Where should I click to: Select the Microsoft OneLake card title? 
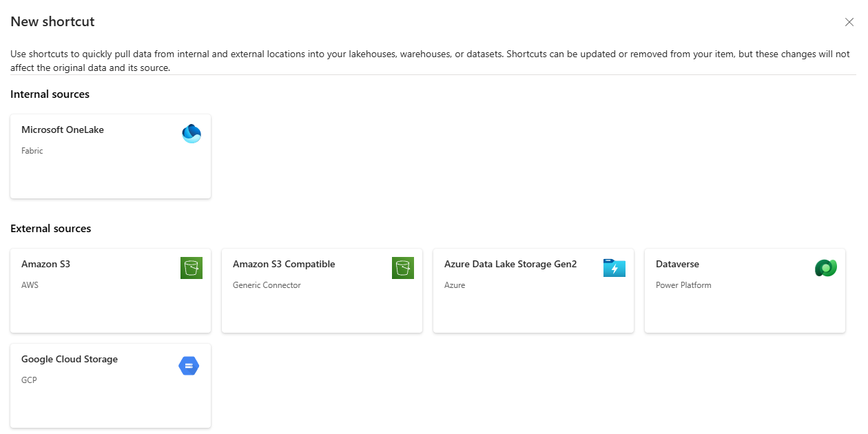pyautogui.click(x=63, y=130)
